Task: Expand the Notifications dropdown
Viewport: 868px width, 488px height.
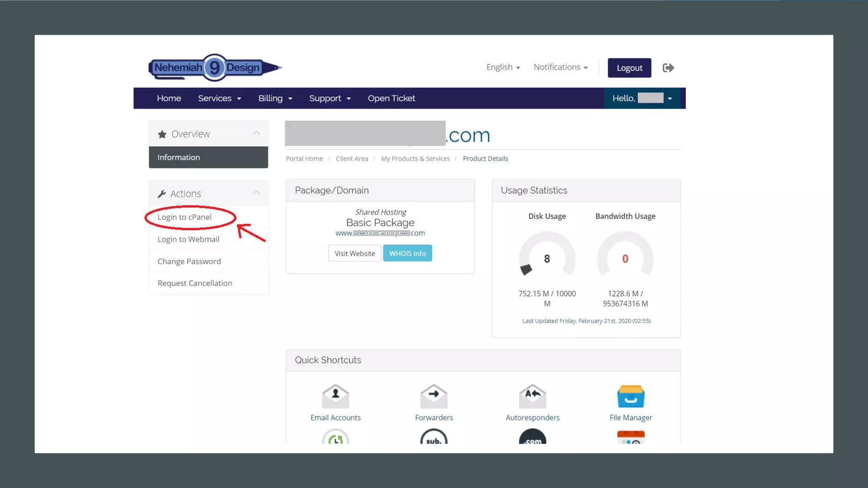Action: [560, 67]
